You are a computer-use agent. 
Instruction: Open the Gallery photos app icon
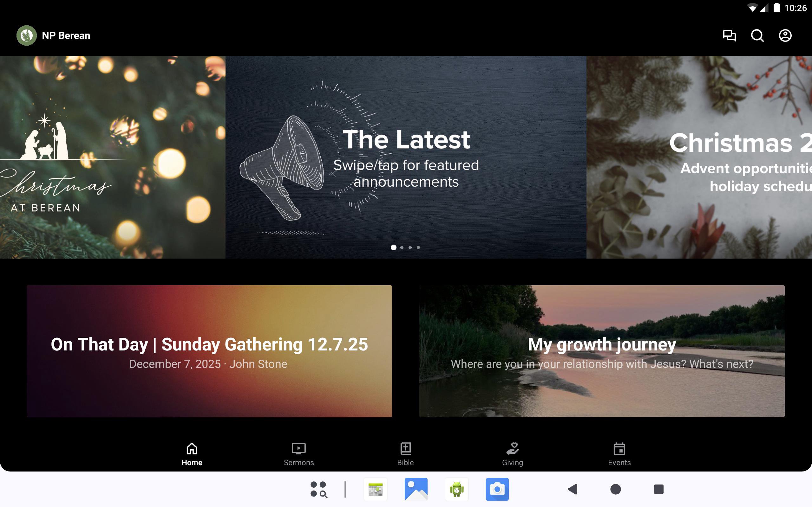416,489
